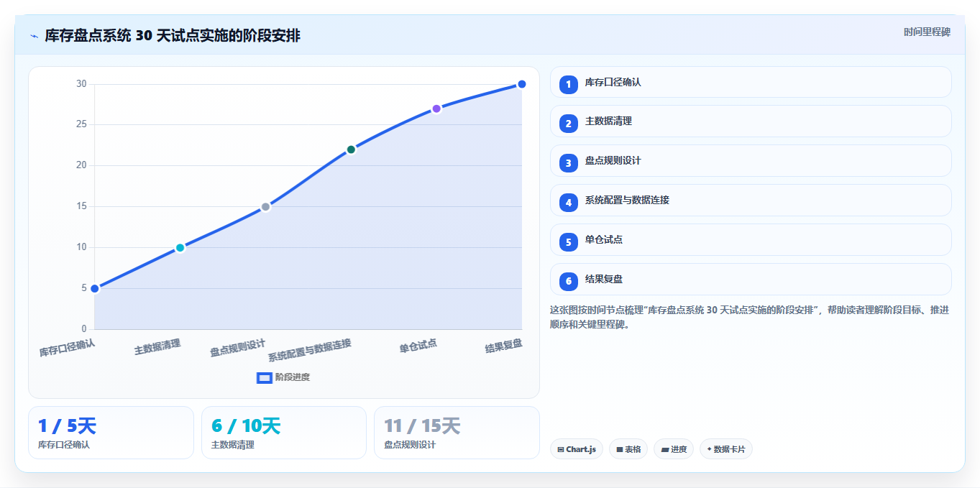This screenshot has width=980, height=488.
Task: Click y-axis value 10
Action: (81, 247)
